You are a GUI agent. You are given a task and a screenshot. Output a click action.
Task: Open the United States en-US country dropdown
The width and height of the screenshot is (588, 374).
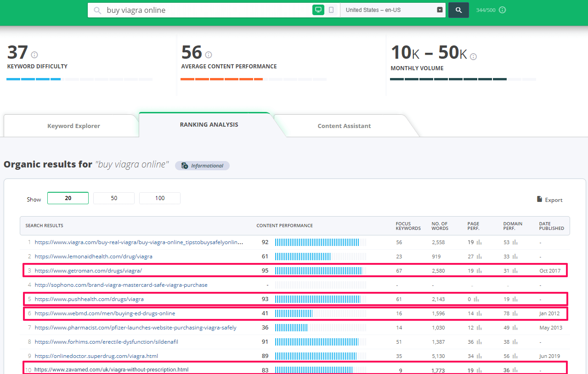pyautogui.click(x=393, y=10)
